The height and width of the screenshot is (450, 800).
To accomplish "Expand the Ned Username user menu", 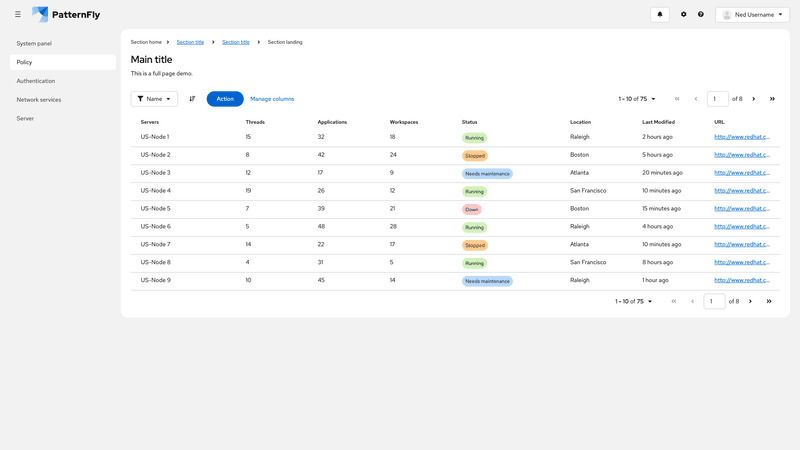I will click(752, 15).
